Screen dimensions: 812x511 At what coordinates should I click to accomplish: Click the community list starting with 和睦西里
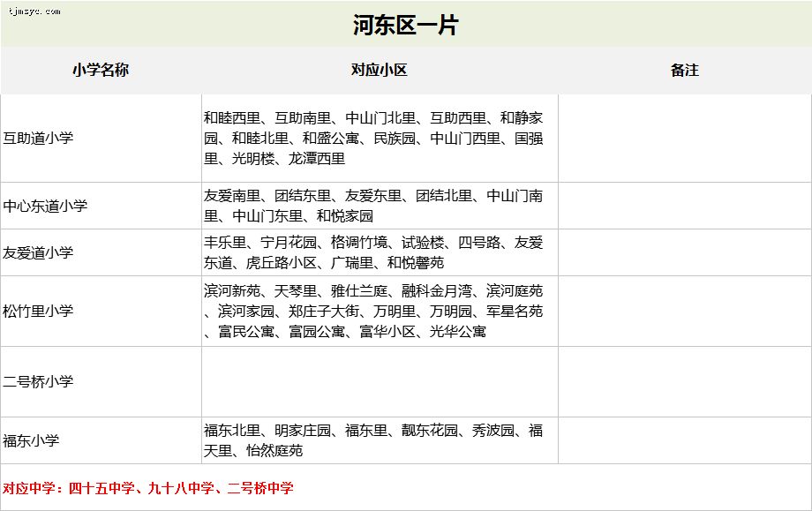tap(379, 138)
